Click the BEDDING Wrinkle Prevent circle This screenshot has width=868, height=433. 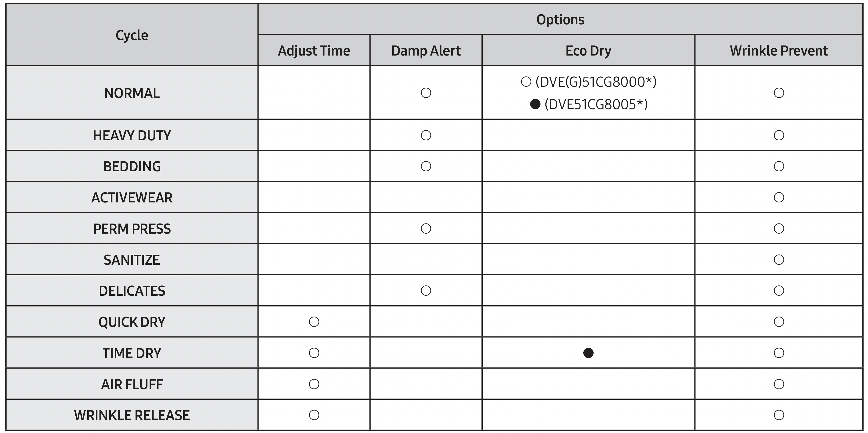point(779,166)
